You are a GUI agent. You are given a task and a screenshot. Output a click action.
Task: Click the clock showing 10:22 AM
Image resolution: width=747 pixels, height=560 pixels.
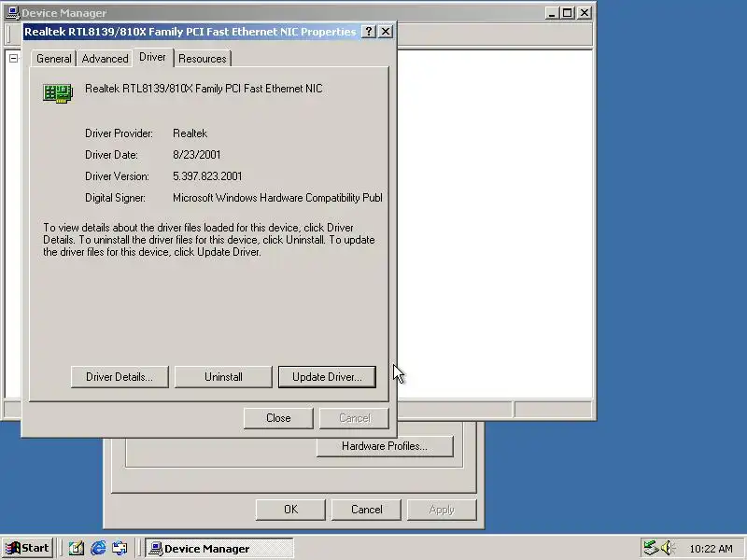click(x=711, y=549)
